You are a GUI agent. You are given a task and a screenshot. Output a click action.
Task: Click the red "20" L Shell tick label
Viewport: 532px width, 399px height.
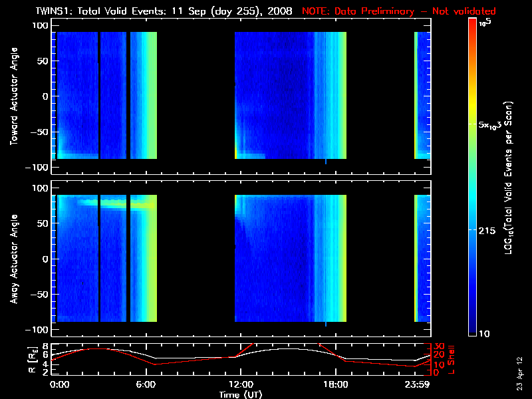439,354
